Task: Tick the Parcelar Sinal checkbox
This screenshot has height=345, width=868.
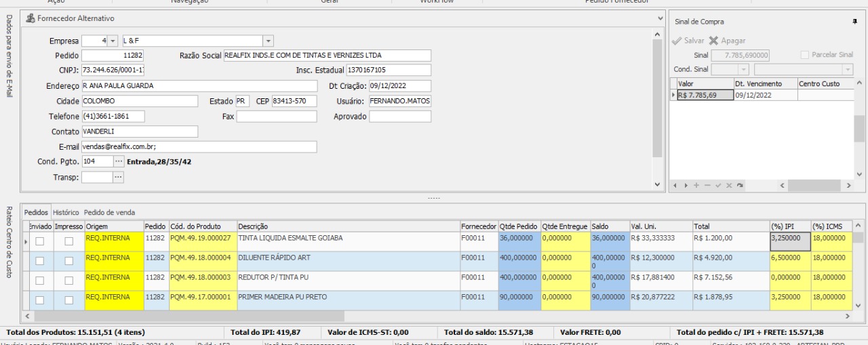Action: coord(804,54)
